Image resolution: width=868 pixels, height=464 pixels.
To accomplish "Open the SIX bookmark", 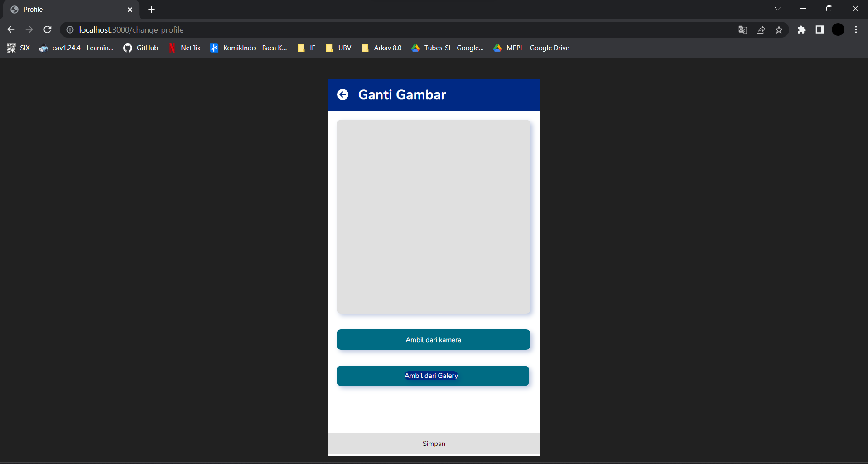I will (19, 48).
